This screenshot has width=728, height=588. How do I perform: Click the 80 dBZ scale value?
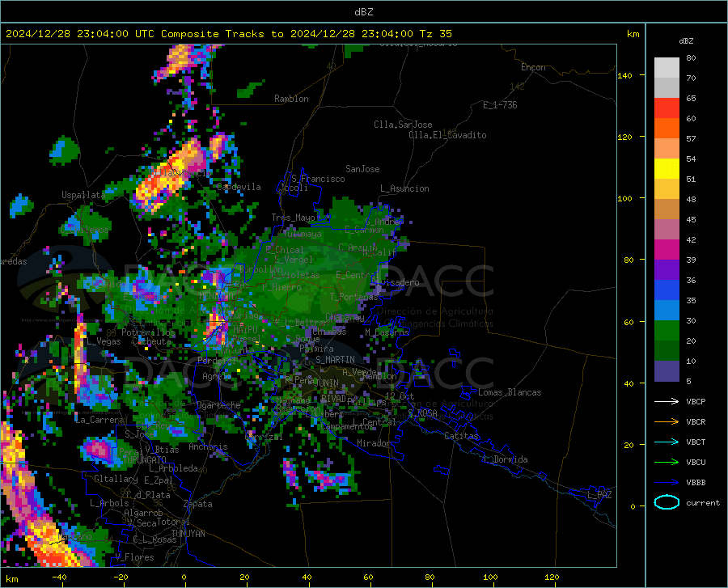tap(691, 58)
